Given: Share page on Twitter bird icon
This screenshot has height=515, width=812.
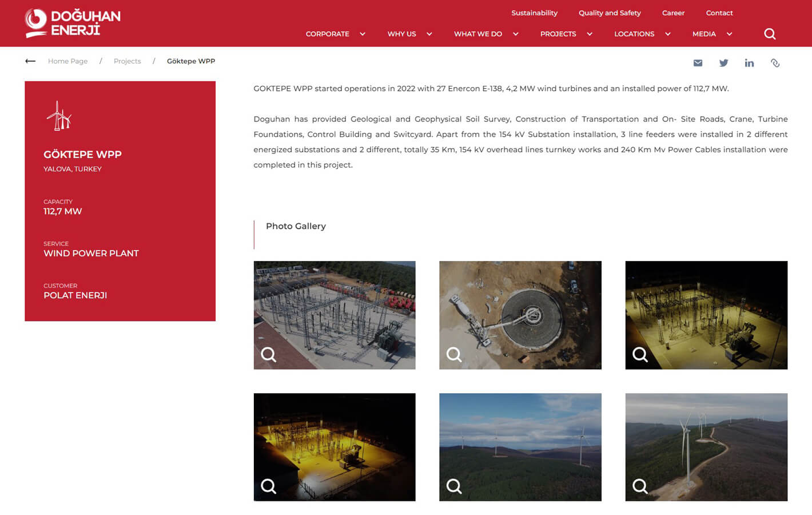Looking at the screenshot, I should 723,63.
